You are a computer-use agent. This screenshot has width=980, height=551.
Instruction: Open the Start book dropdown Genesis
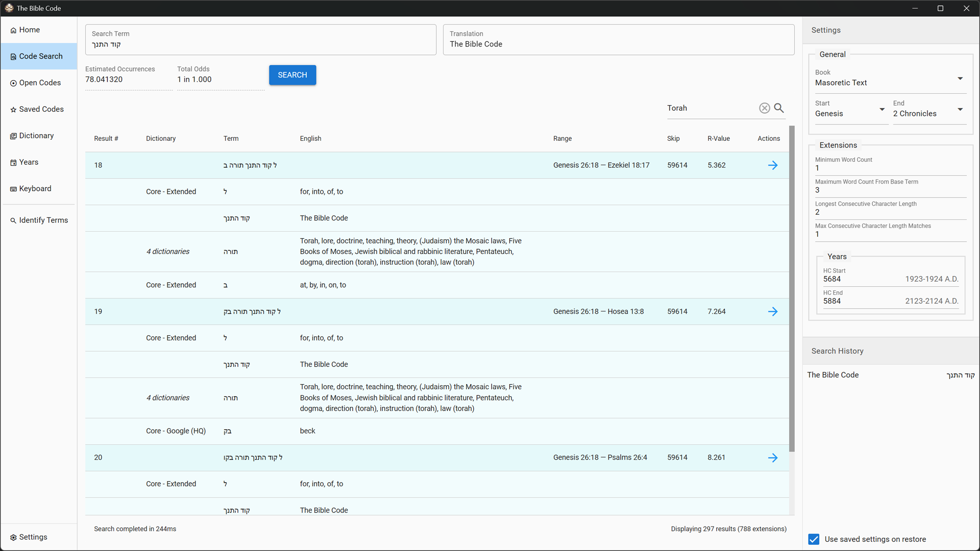click(850, 113)
